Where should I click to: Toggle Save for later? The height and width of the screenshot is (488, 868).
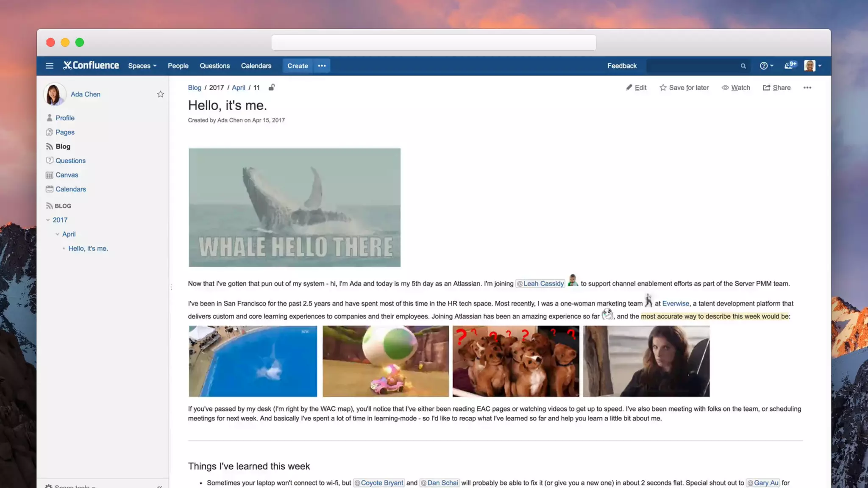[684, 88]
